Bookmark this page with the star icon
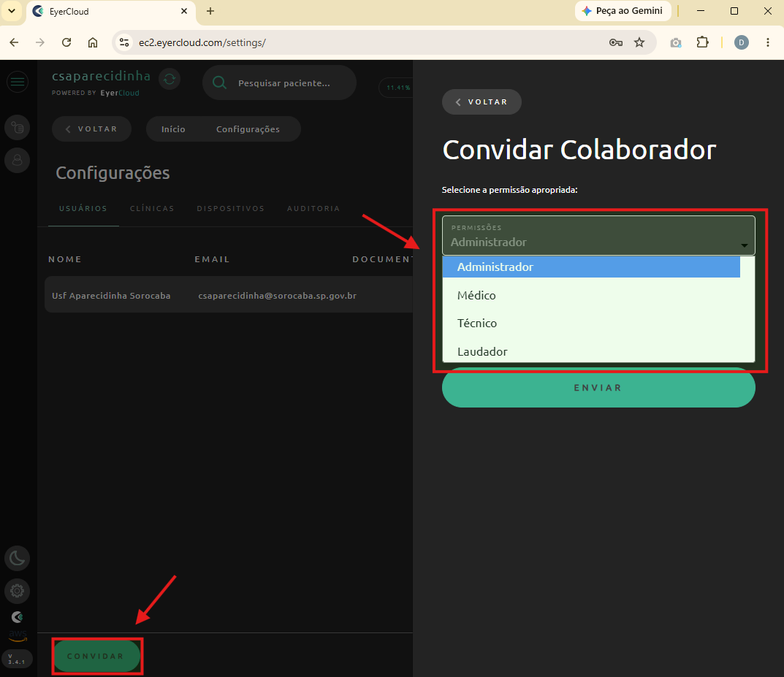 (x=639, y=42)
